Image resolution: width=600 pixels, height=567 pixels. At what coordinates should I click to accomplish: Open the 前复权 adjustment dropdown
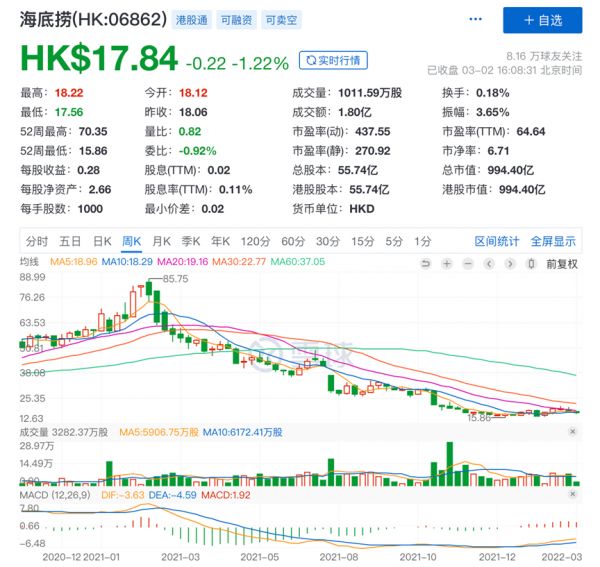[x=562, y=263]
